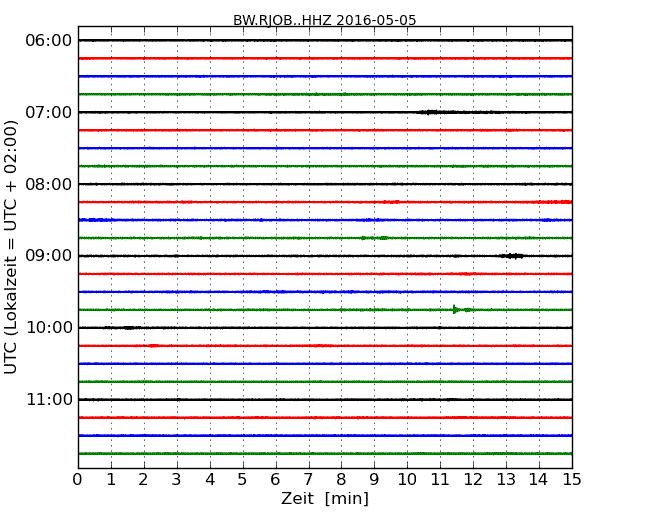Select the 11:00 time tick label
Screen dimensions: 650x520
point(49,399)
